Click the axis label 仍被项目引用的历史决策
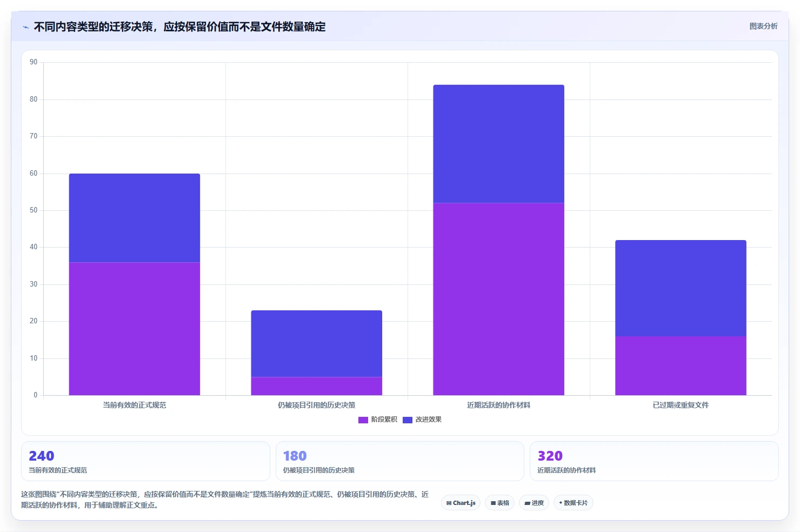800x532 pixels. [317, 405]
